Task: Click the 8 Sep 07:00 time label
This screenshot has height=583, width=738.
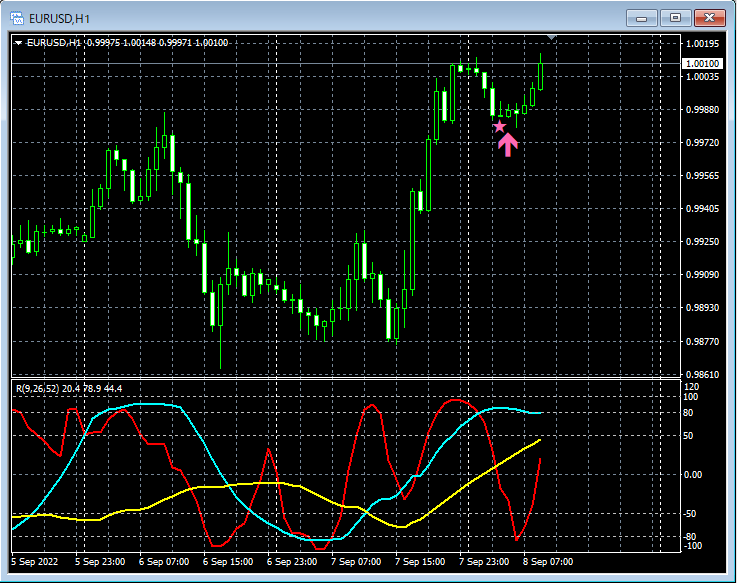Action: pyautogui.click(x=548, y=562)
